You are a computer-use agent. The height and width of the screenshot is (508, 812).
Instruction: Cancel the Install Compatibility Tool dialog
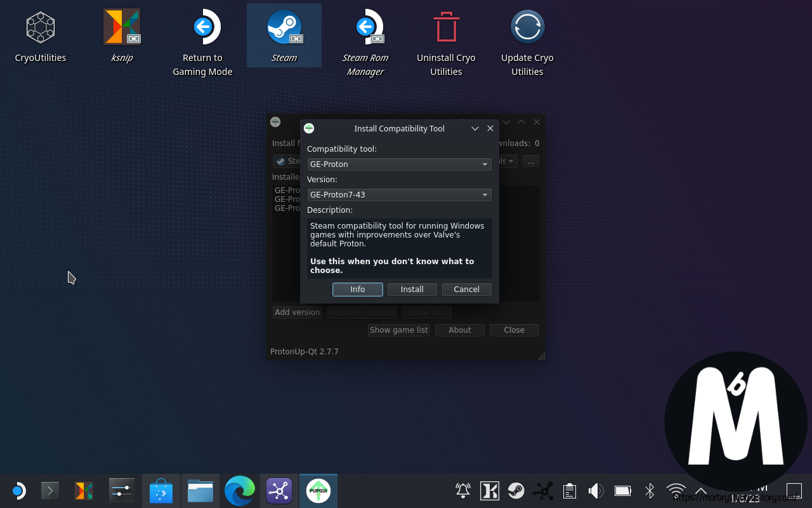[x=467, y=290]
